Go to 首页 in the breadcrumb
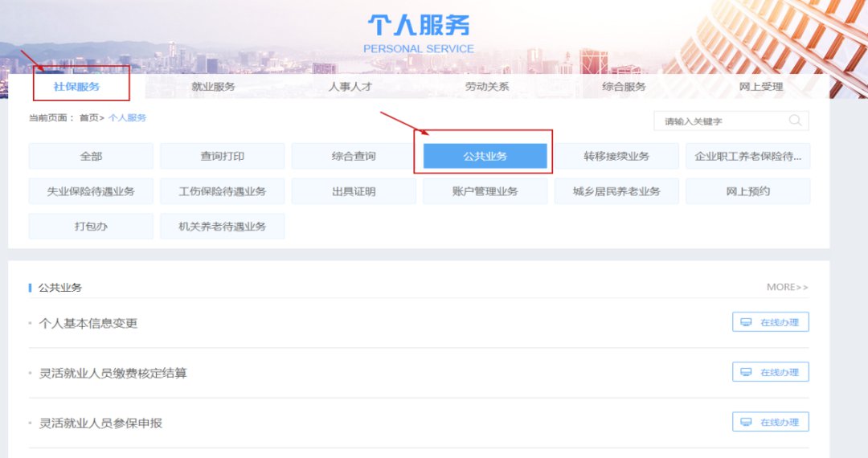 (88, 118)
